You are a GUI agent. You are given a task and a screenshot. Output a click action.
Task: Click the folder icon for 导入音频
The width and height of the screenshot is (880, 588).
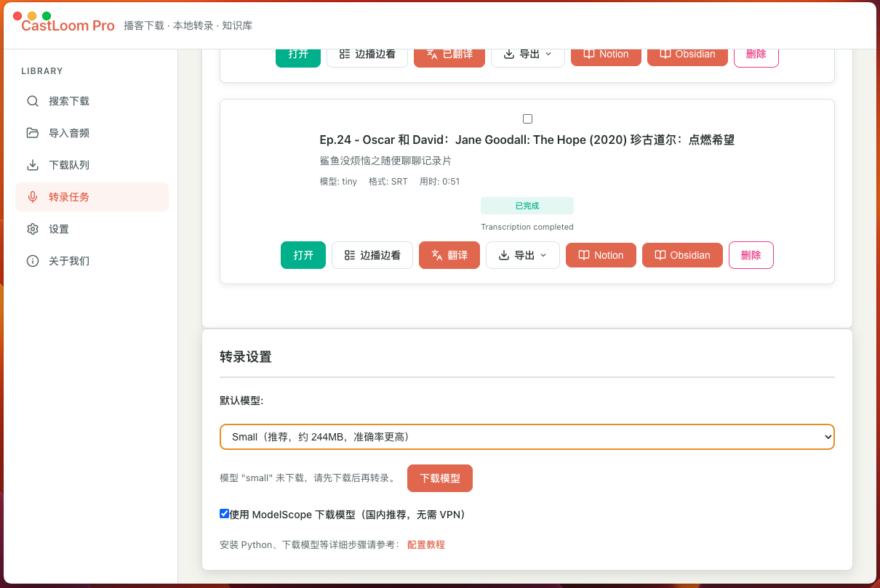pyautogui.click(x=33, y=133)
